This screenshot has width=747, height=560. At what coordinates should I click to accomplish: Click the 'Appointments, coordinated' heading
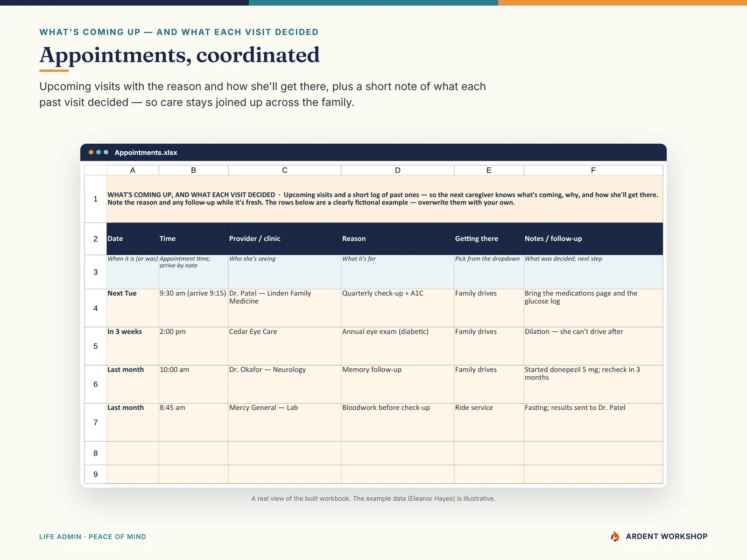(180, 55)
